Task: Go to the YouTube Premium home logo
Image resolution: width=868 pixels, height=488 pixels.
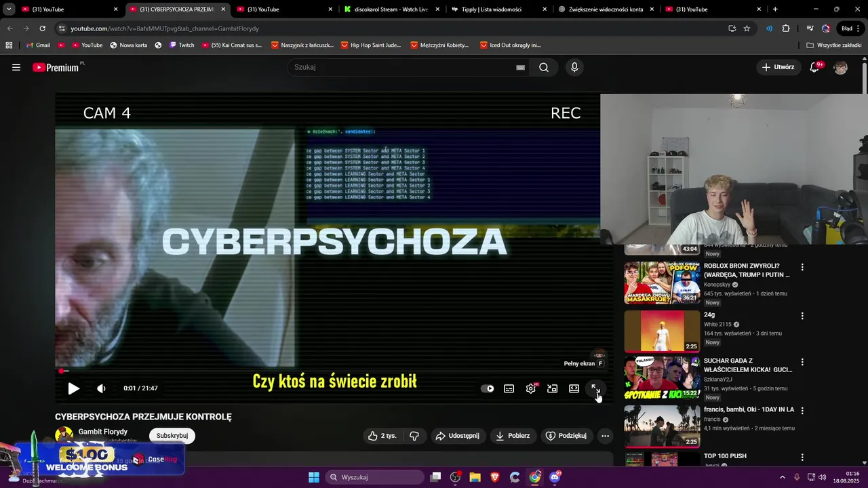Action: [x=56, y=67]
